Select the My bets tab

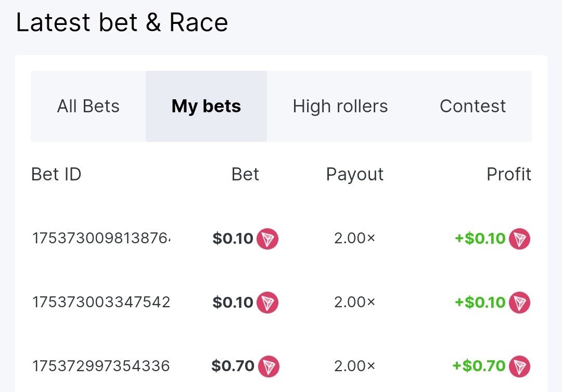tap(206, 107)
